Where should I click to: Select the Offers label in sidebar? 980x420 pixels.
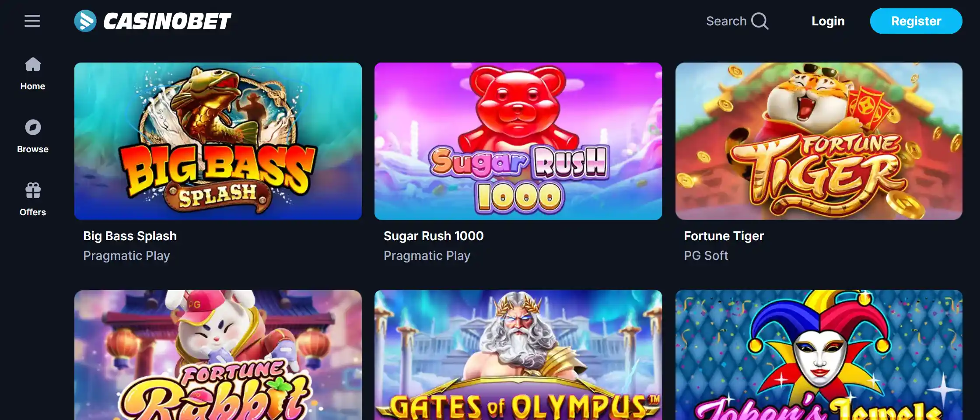[33, 212]
